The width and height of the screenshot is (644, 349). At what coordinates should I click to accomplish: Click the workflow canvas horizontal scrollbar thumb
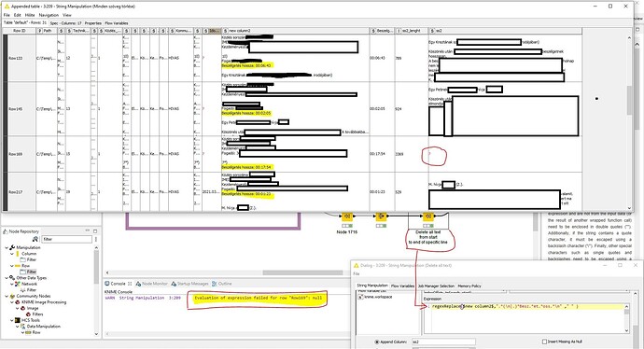coord(302,272)
